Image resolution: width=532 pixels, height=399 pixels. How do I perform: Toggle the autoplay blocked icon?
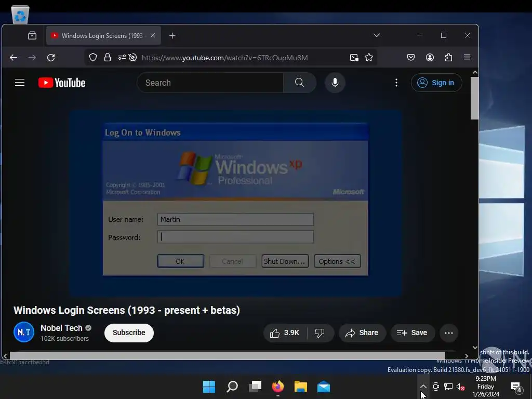point(132,57)
